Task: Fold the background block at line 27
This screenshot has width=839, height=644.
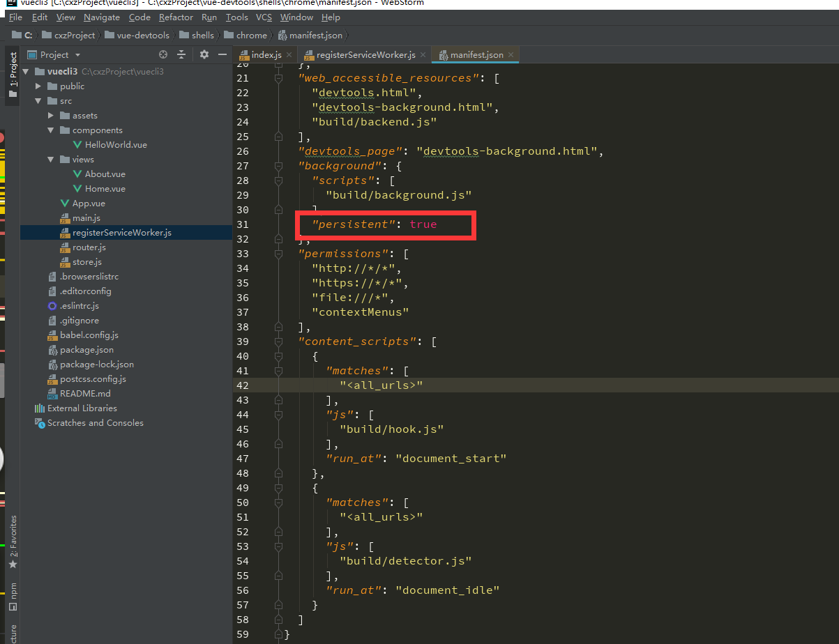Action: (278, 166)
